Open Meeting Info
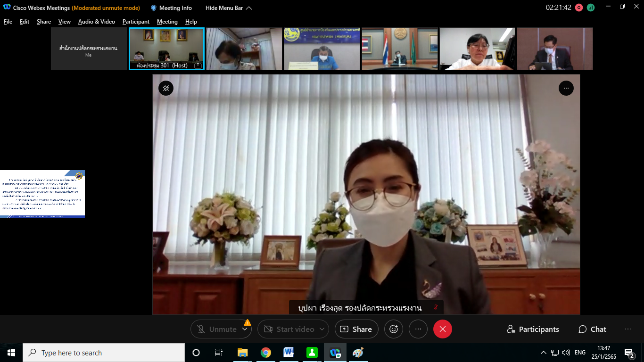This screenshot has height=362, width=644. [x=171, y=8]
